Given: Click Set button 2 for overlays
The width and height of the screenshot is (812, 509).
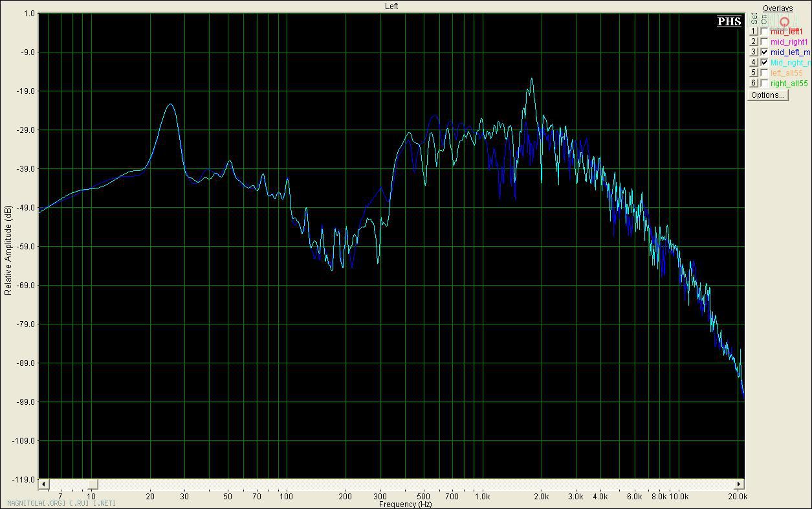Looking at the screenshot, I should coord(754,41).
